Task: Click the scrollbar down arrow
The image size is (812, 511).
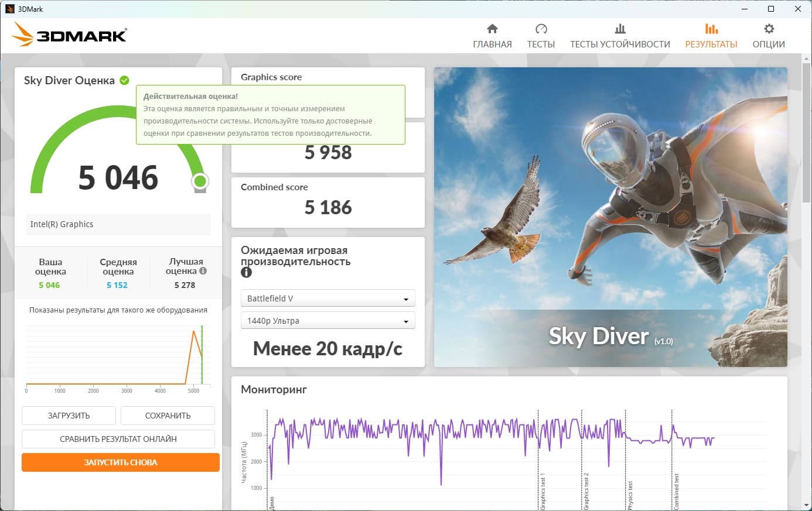Action: point(807,505)
